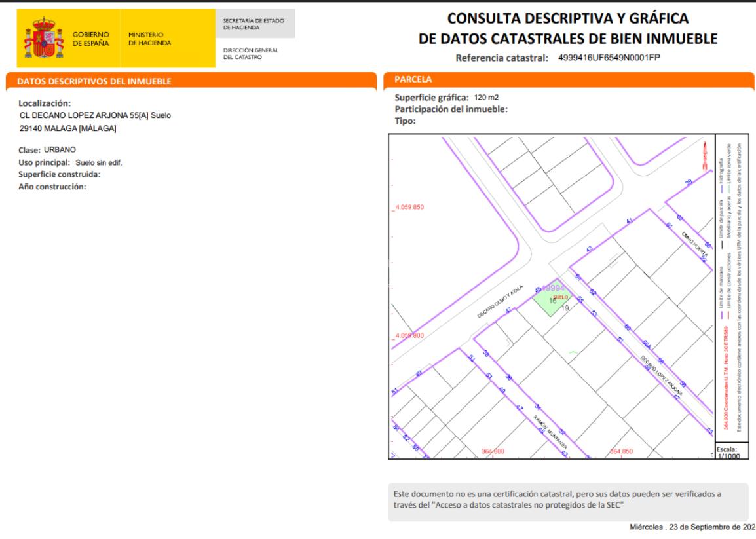
Task: Click the 364.800 coordinate label at map bottom
Action: coord(493,451)
